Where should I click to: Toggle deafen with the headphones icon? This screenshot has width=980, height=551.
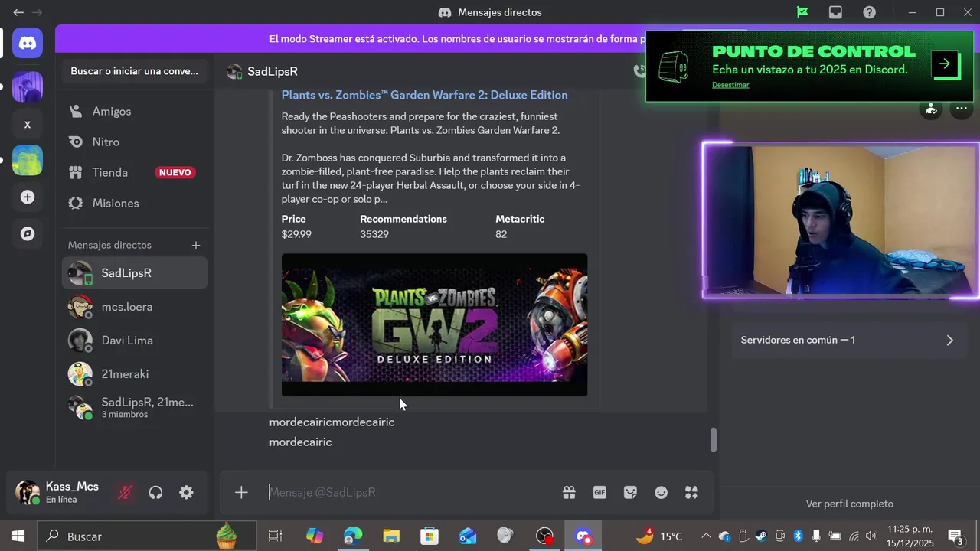click(155, 493)
